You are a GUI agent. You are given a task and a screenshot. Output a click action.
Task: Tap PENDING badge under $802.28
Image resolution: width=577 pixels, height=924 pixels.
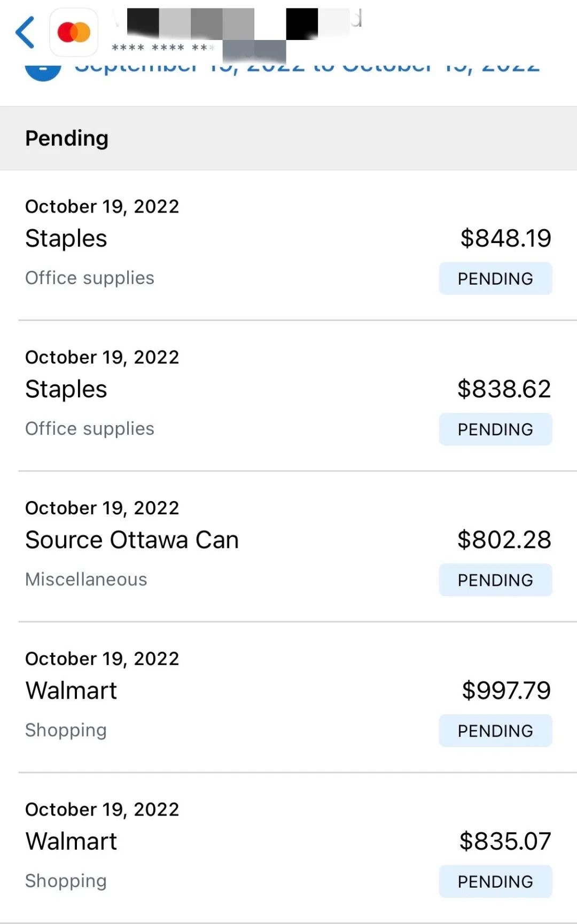point(495,580)
